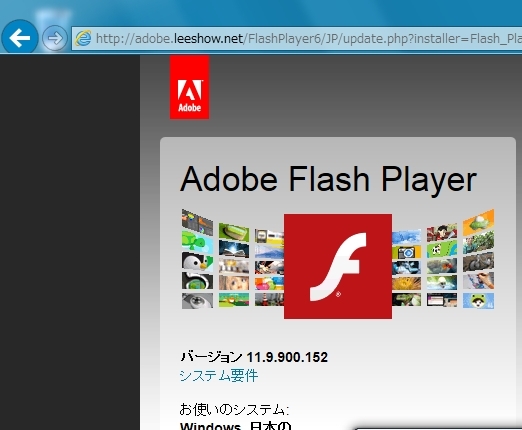Screen dimensions: 522x430
Task: Click the address bar URL field
Action: click(297, 39)
